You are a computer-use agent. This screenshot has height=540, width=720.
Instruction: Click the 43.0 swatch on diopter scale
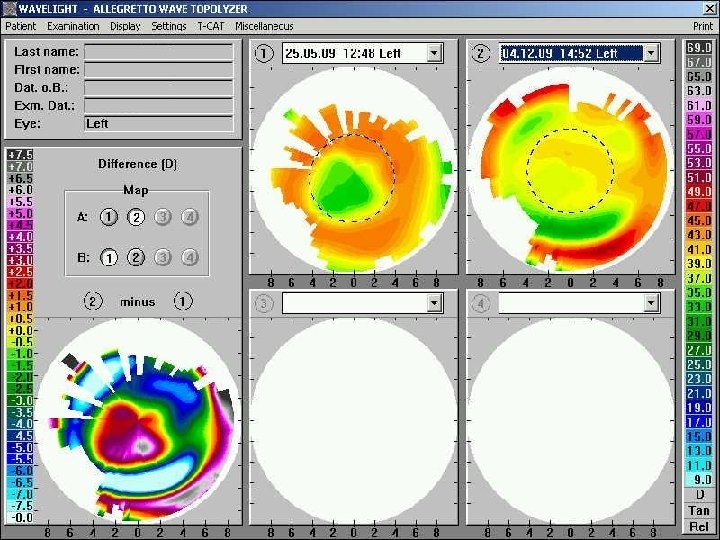[x=699, y=235]
